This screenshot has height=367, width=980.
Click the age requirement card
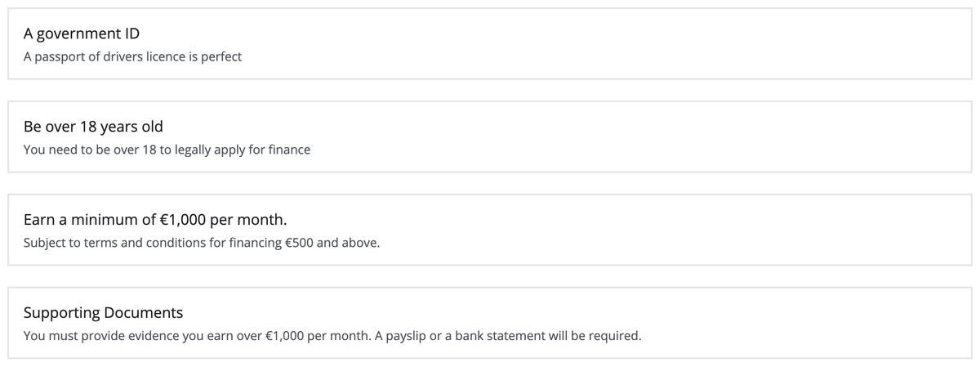[x=490, y=137]
